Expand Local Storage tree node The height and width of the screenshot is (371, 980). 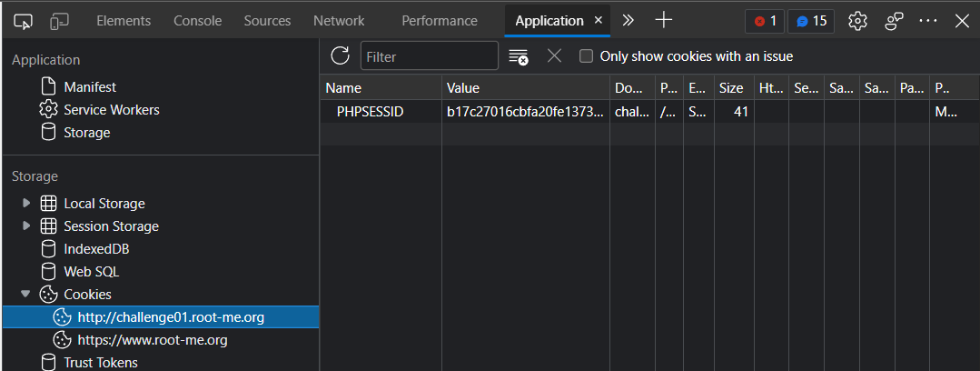[26, 204]
